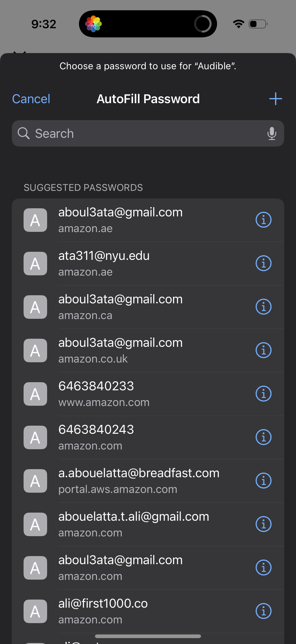Screen dimensions: 296x644
Task: Show info for portal.aws.amazon.com entry
Action: coord(263,480)
